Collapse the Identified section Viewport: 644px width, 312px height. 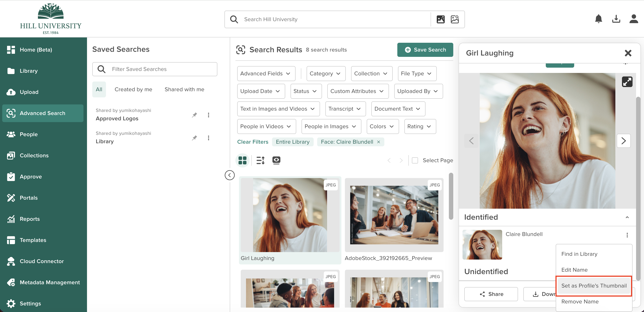(627, 217)
